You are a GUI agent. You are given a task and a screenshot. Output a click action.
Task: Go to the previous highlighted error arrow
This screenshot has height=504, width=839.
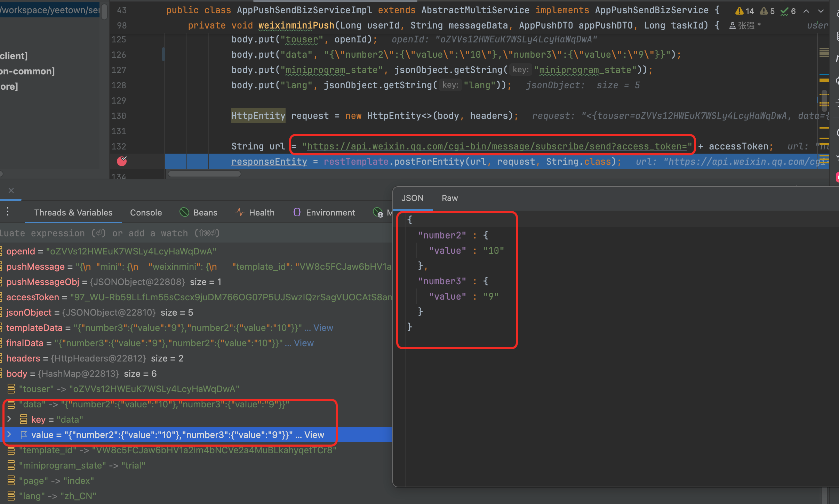(x=806, y=11)
